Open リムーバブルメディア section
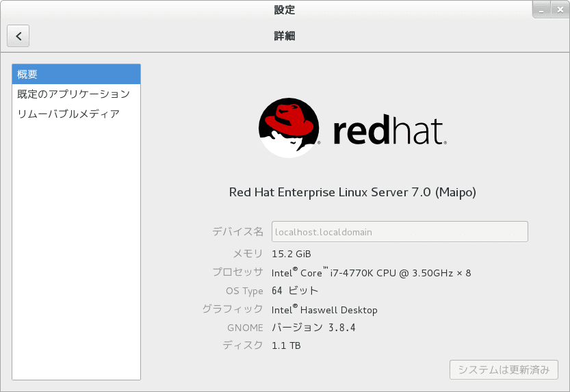This screenshot has width=570, height=392. [x=77, y=114]
